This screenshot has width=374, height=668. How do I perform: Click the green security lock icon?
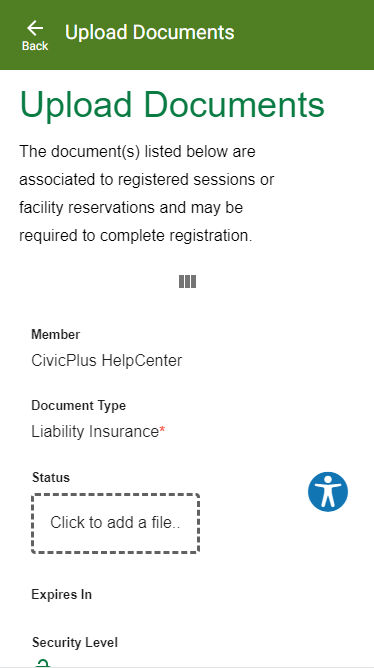(x=43, y=663)
